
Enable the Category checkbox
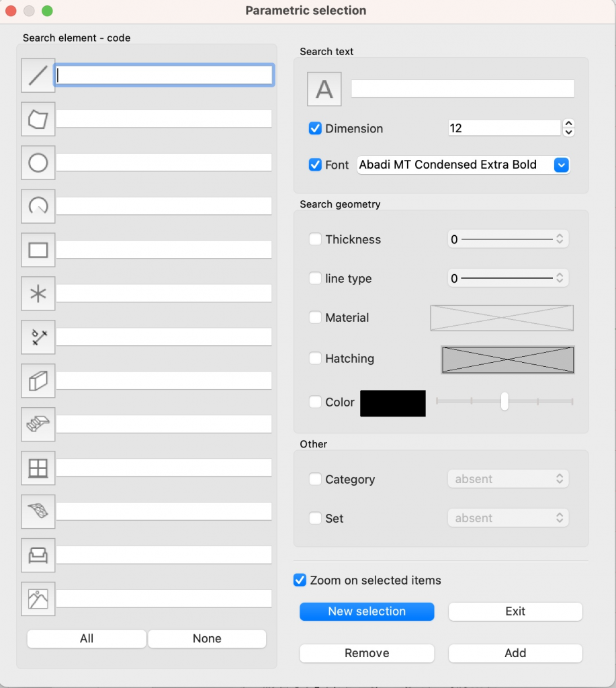[x=315, y=479]
